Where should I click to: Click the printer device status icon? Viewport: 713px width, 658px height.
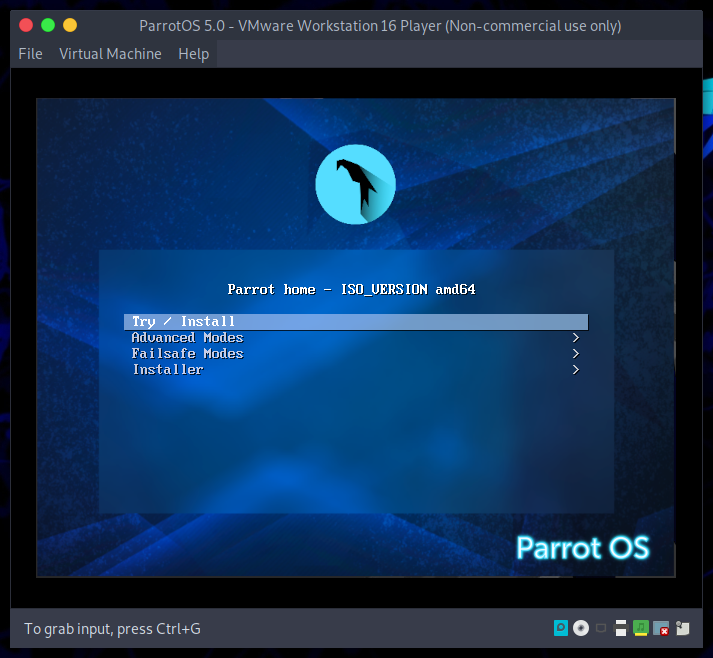click(621, 628)
